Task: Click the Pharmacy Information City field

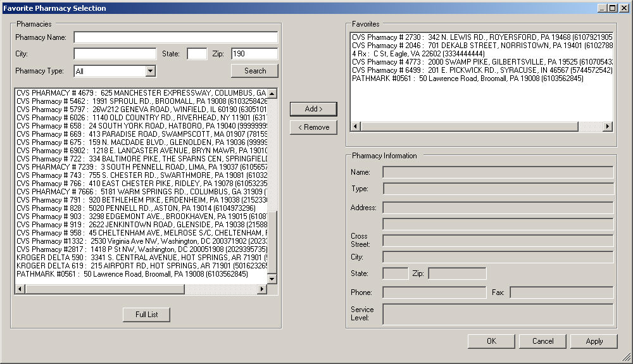Action: [x=498, y=257]
